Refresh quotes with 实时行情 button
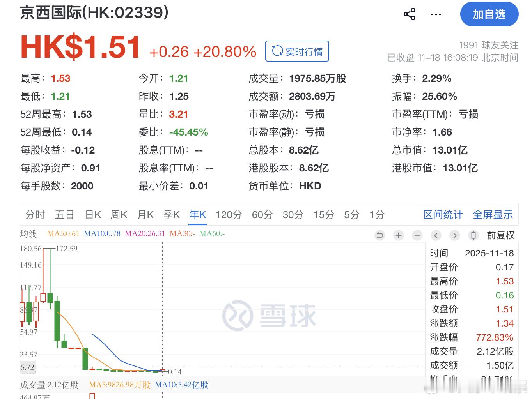Viewport: 532px width, 399px height. pyautogui.click(x=297, y=51)
